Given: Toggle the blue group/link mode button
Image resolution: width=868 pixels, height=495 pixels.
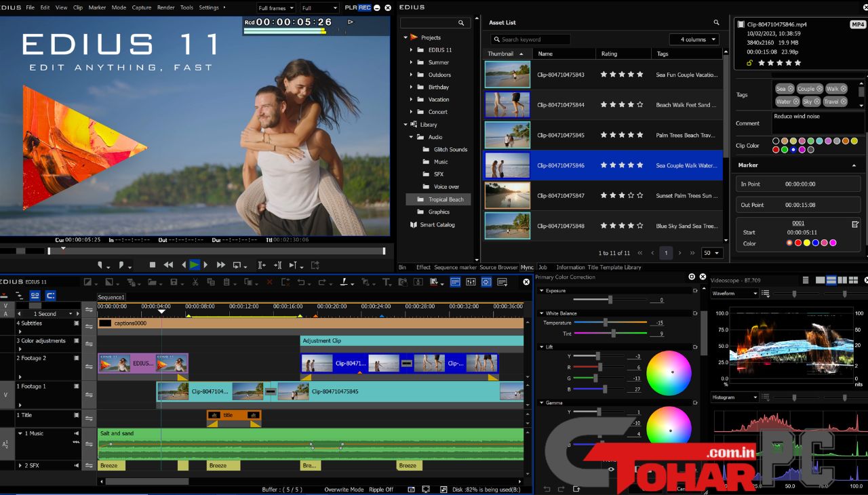Looking at the screenshot, I should tap(35, 296).
